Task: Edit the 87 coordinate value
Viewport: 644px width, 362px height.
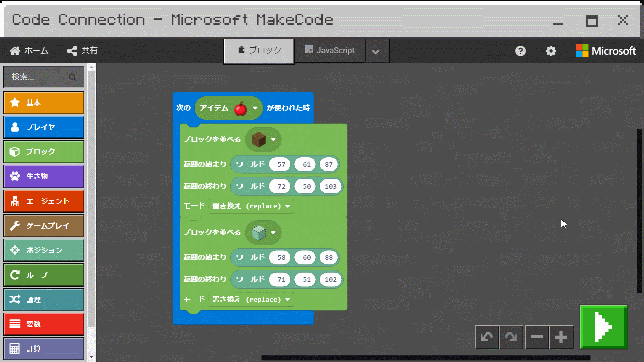Action: click(x=329, y=165)
